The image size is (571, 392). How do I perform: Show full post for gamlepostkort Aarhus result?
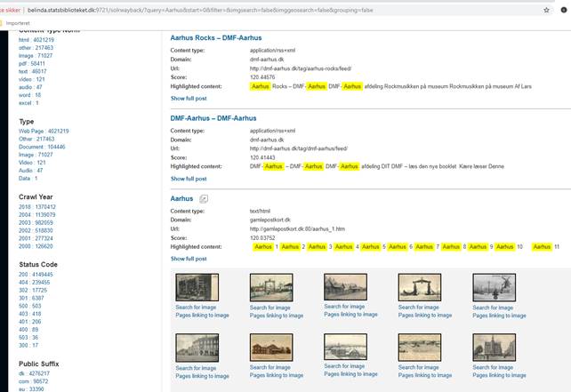point(189,259)
